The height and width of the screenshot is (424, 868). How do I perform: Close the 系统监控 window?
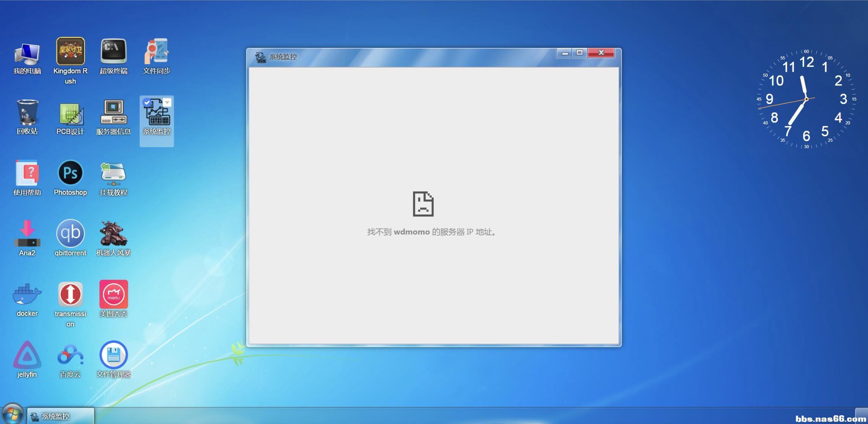click(601, 53)
